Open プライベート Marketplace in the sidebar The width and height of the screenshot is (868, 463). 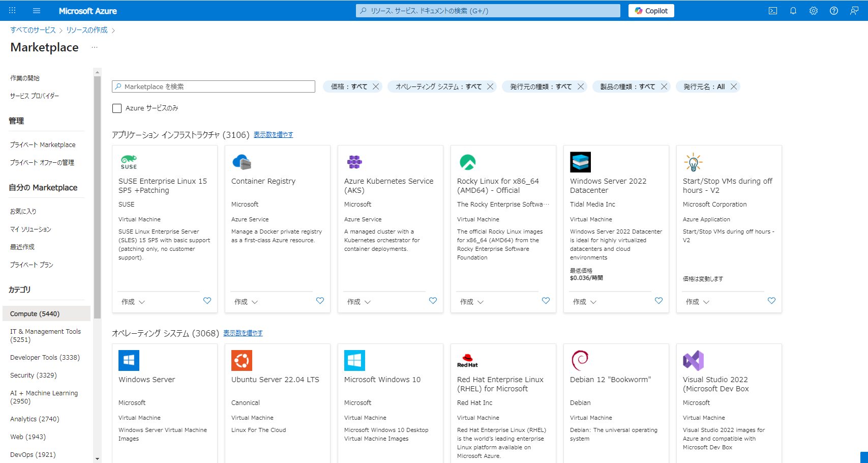pos(43,145)
